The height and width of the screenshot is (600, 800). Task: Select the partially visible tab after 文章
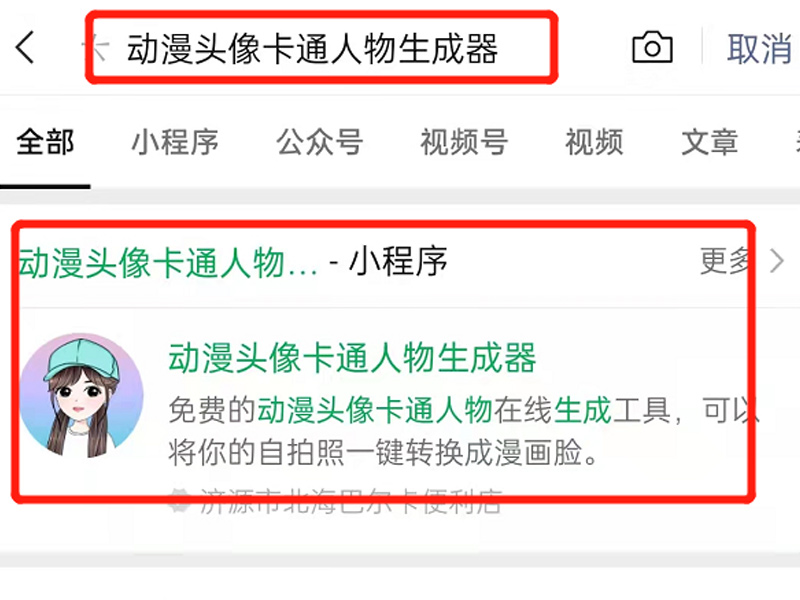pyautogui.click(x=797, y=142)
